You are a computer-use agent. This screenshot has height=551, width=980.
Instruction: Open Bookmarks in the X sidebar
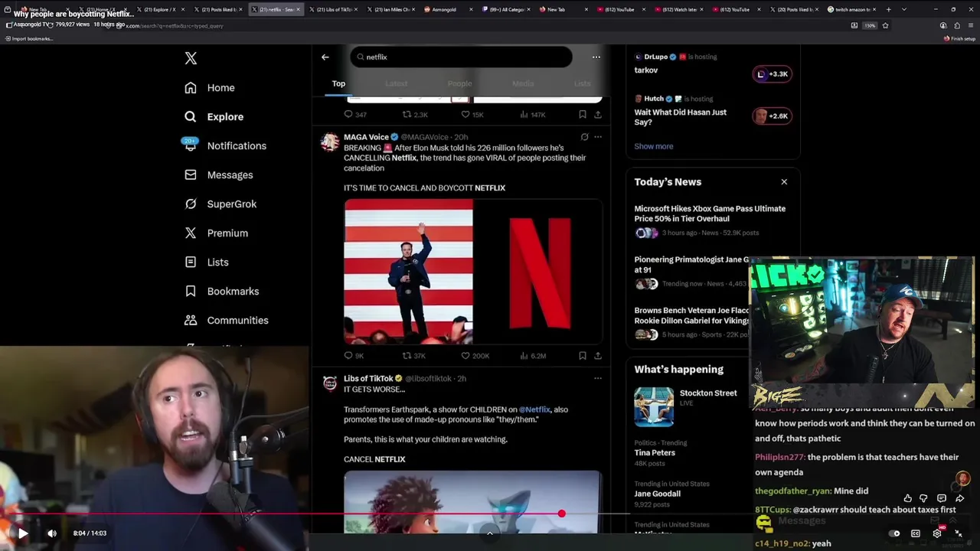222,292
